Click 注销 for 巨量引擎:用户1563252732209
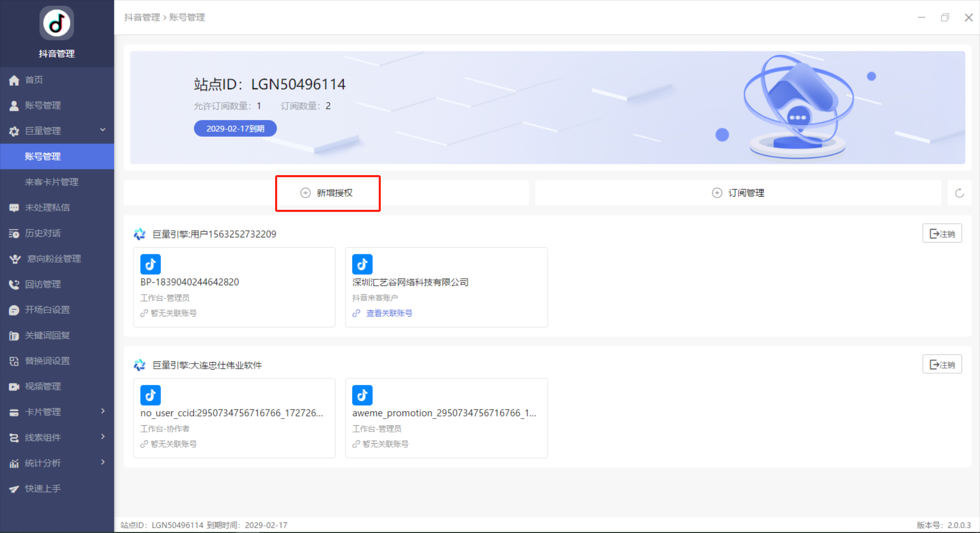The image size is (980, 533). (x=942, y=234)
